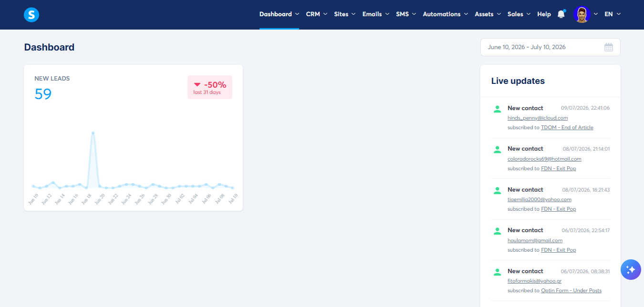This screenshot has width=644, height=307.
Task: Open the AI assistant sparkle button
Action: point(631,269)
